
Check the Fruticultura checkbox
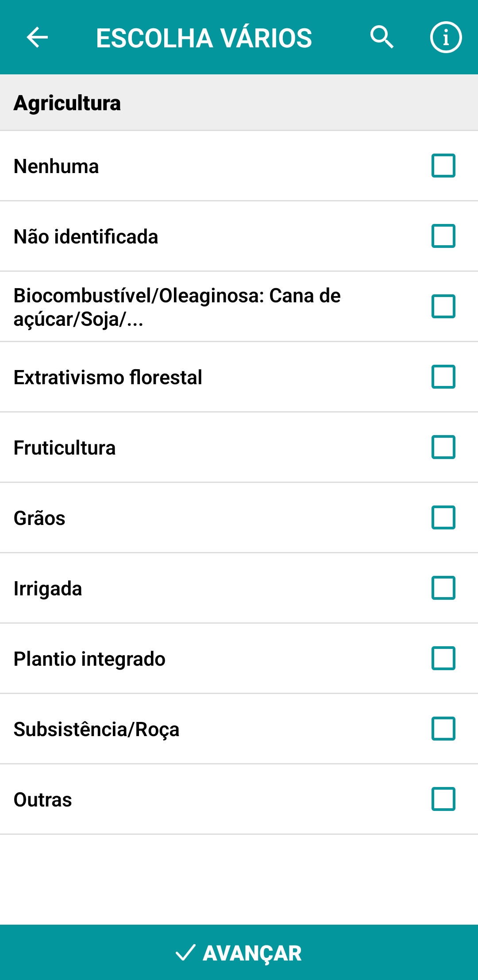(443, 447)
